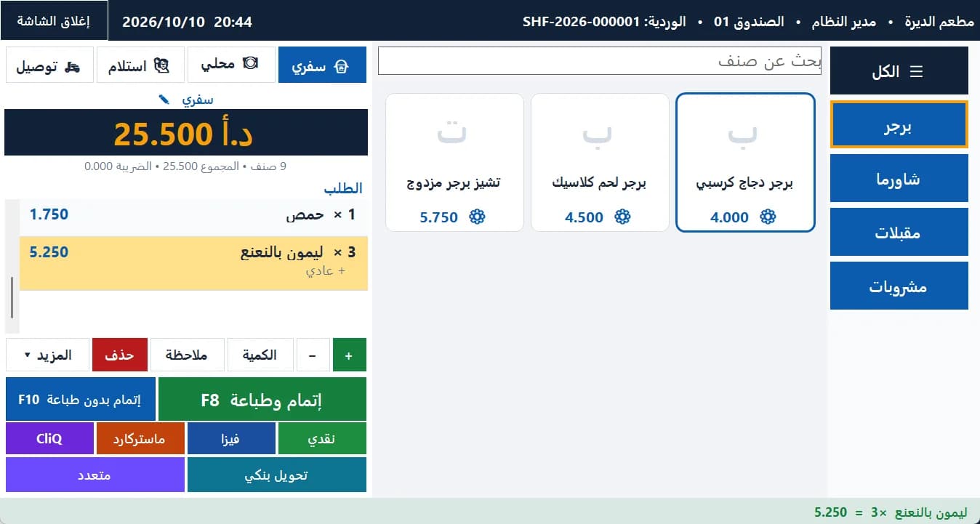Click الصندوق 01 register label

(x=749, y=21)
